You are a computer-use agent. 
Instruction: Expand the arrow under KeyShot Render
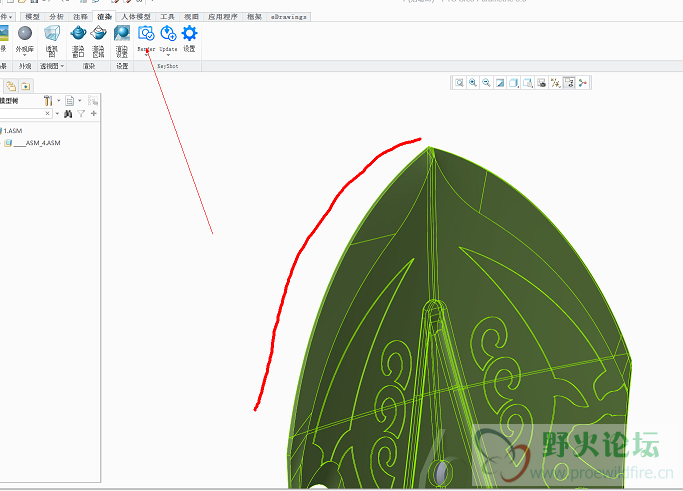pos(146,55)
